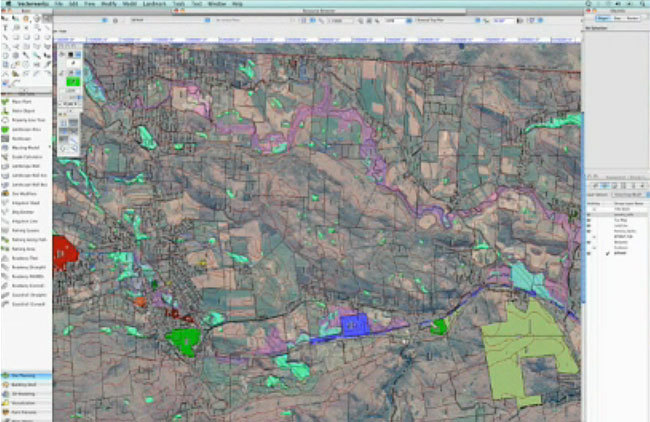Select the Existing Tree tool
The width and height of the screenshot is (650, 422).
pos(22,110)
